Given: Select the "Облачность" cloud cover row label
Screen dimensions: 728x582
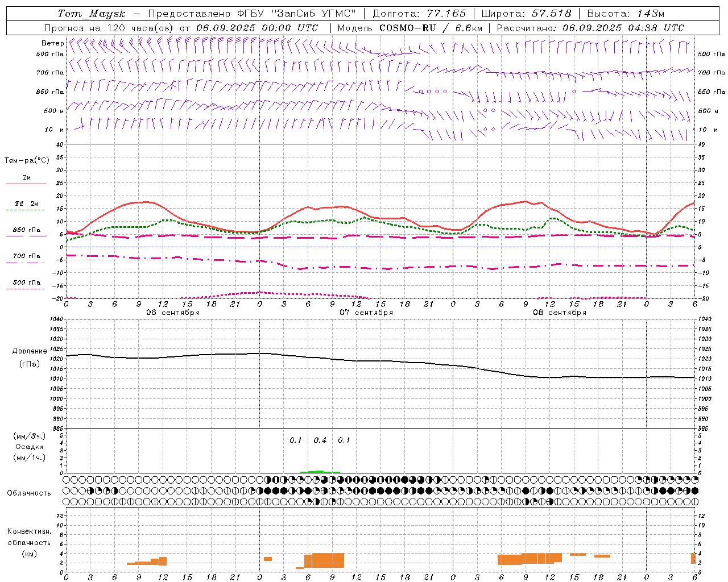Looking at the screenshot, I should tap(29, 493).
